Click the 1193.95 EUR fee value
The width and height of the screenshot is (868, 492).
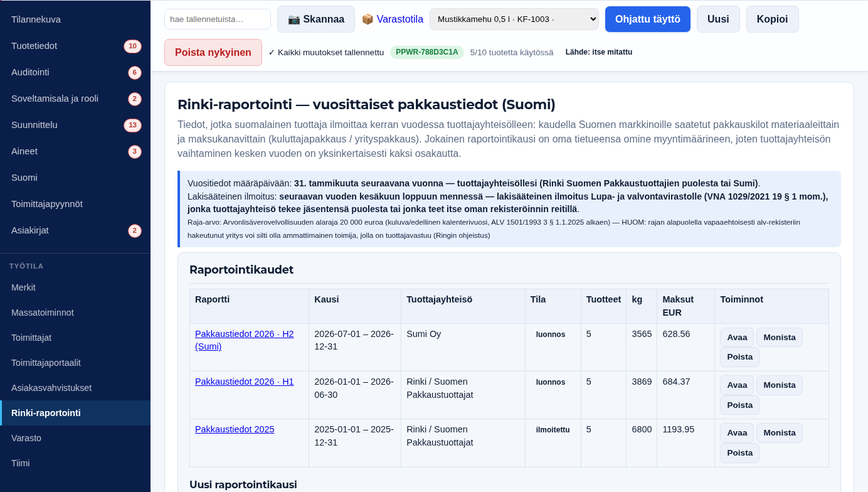pos(679,429)
